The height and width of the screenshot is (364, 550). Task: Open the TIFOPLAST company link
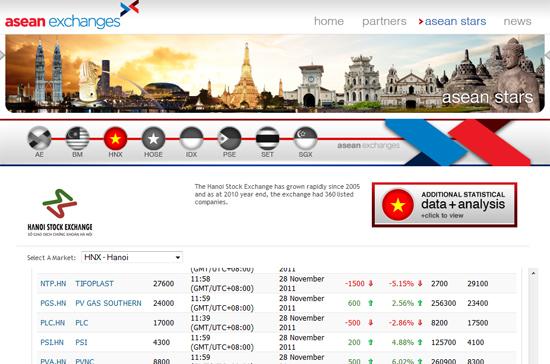click(94, 284)
